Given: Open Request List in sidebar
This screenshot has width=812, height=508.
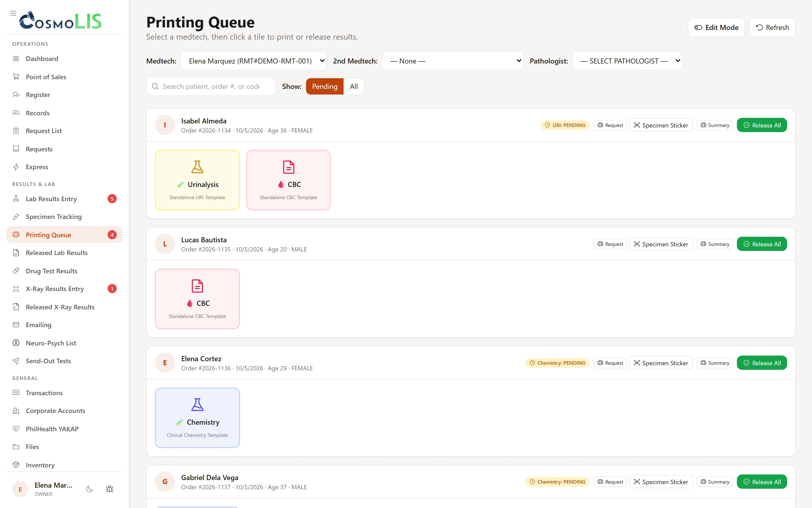Looking at the screenshot, I should click(64, 131).
